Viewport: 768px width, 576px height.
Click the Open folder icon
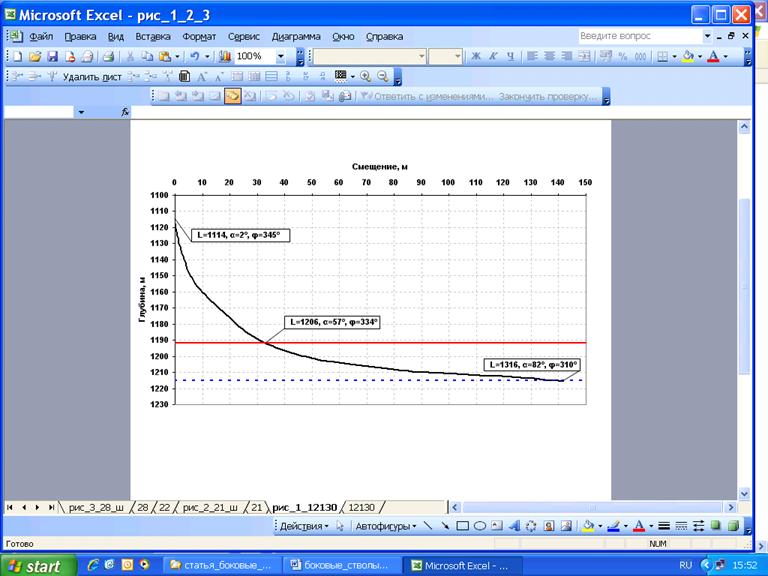[x=36, y=57]
